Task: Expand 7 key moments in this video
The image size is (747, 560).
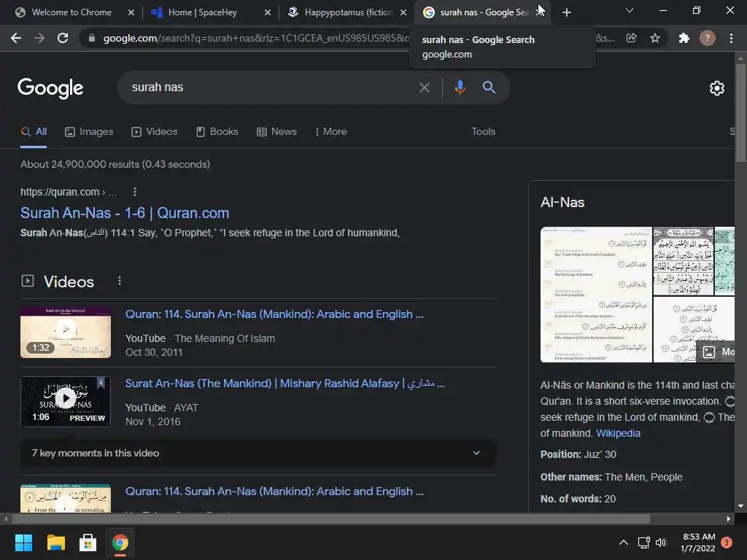Action: 258,453
